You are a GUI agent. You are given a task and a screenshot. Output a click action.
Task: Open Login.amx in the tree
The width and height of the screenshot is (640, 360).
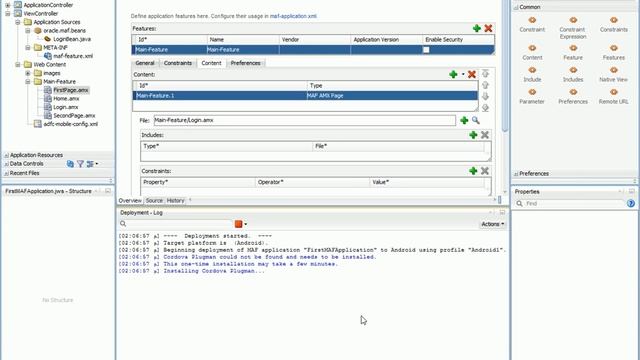66,107
